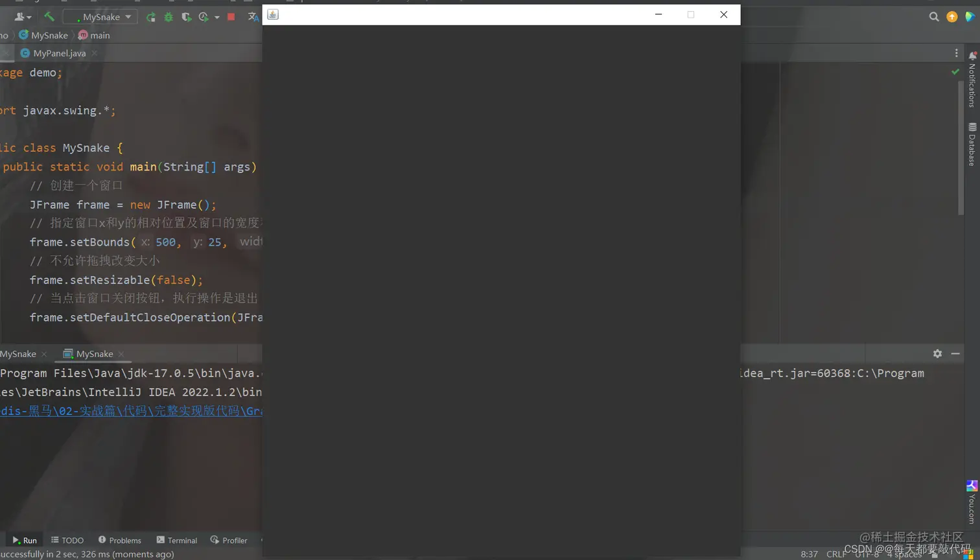Select the active MySnake run tab
980x560 pixels.
click(x=88, y=354)
